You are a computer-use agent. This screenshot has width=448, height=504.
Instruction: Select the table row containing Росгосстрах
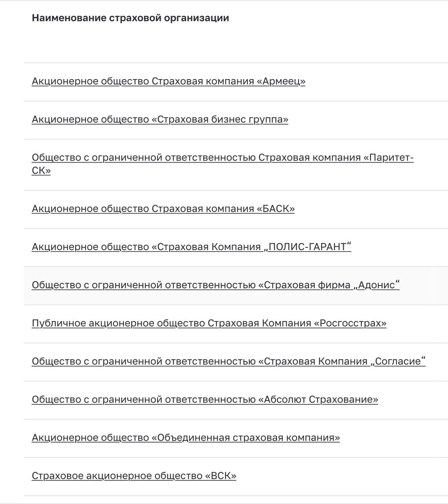236,324
